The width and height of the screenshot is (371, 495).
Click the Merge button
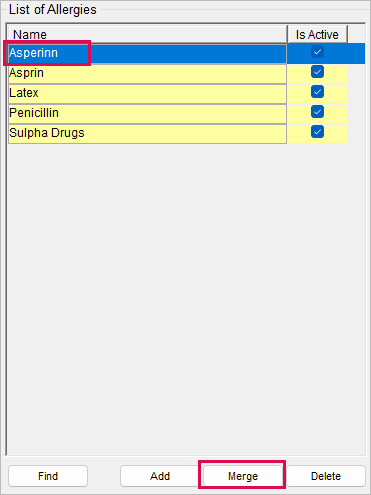243,476
